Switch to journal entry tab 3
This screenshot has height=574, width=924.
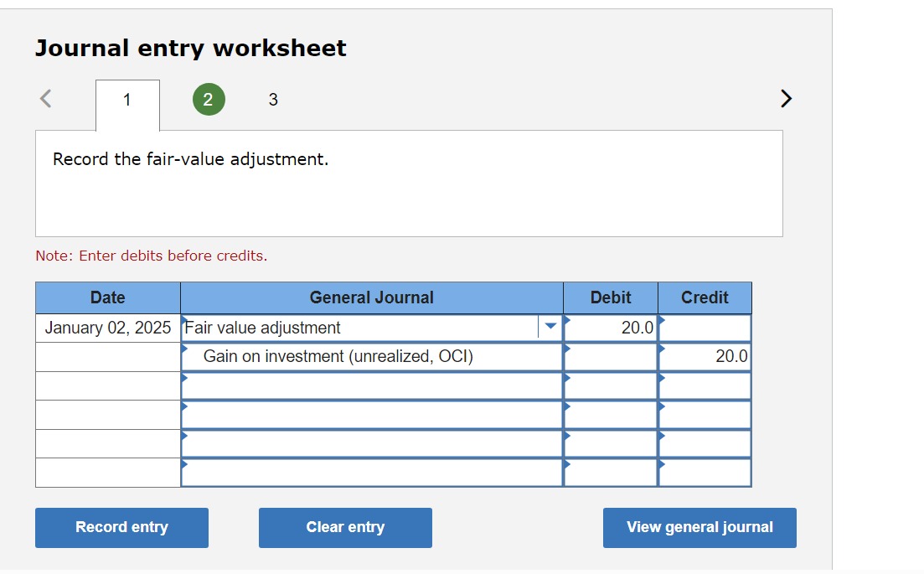tap(273, 99)
